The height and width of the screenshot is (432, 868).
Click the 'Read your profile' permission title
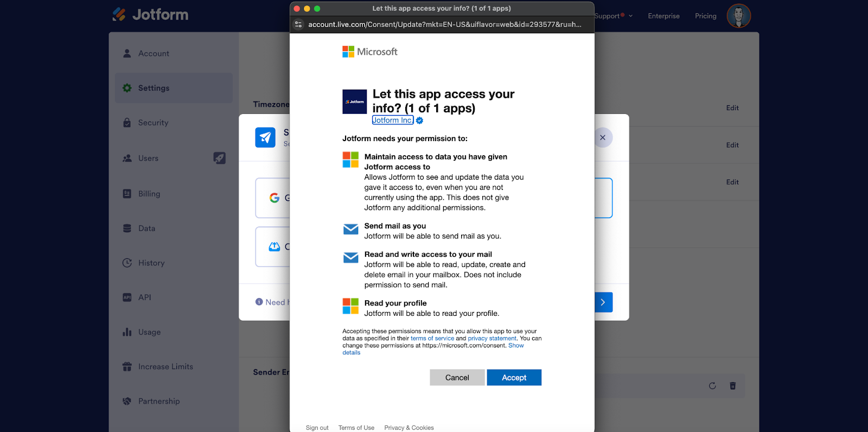(x=395, y=303)
